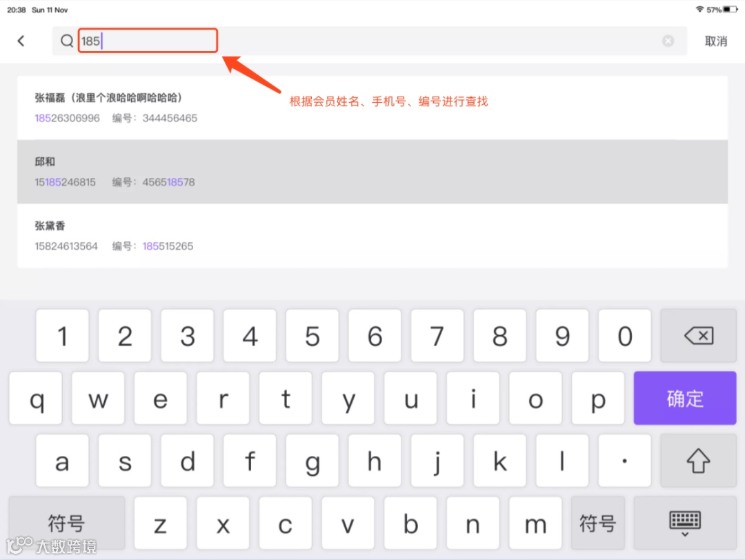Tap the number 7 key
Image resolution: width=745 pixels, height=560 pixels.
tap(437, 336)
